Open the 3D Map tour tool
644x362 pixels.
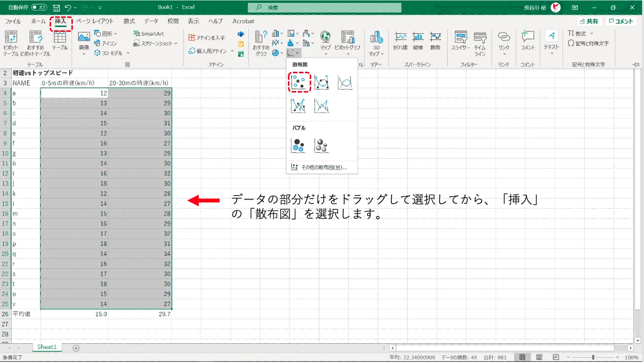pyautogui.click(x=376, y=42)
